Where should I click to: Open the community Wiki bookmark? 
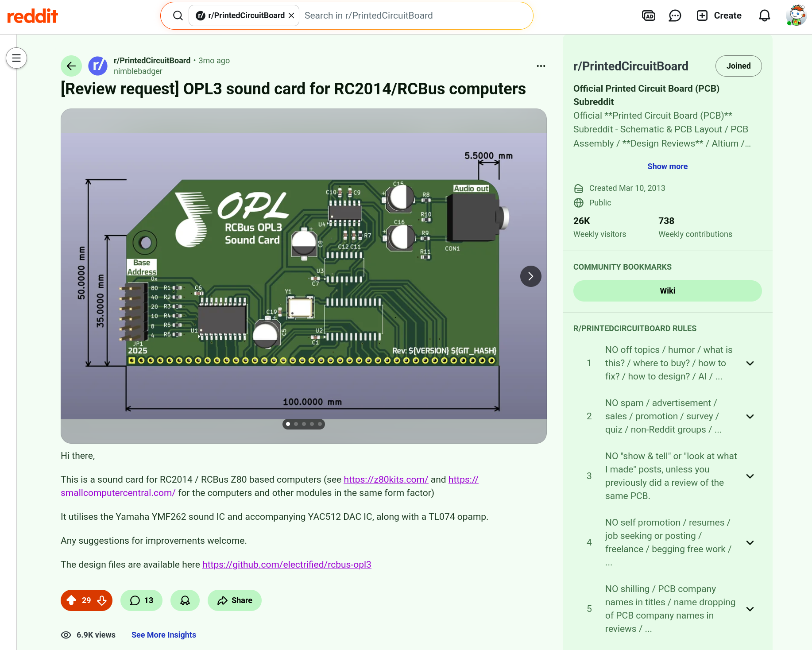[x=667, y=291]
